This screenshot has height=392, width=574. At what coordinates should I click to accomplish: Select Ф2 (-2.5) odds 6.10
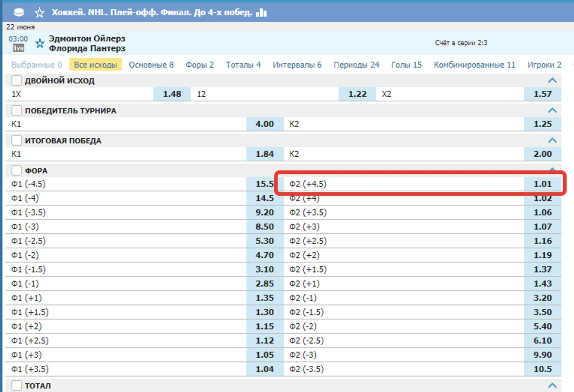tap(543, 341)
